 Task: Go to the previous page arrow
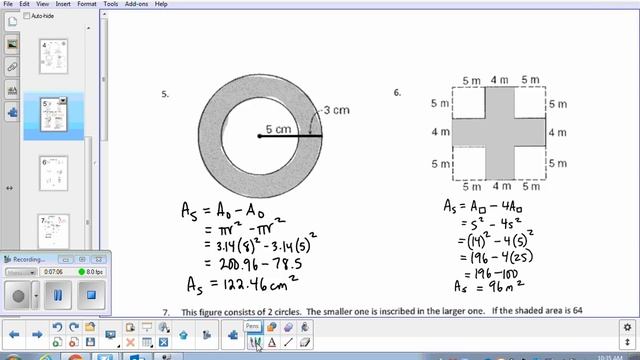click(14, 335)
